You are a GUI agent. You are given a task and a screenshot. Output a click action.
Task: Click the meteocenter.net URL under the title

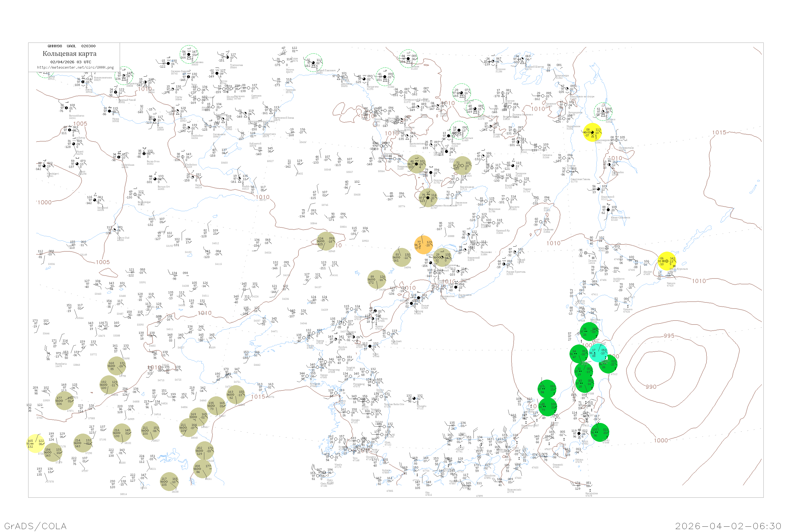point(76,68)
